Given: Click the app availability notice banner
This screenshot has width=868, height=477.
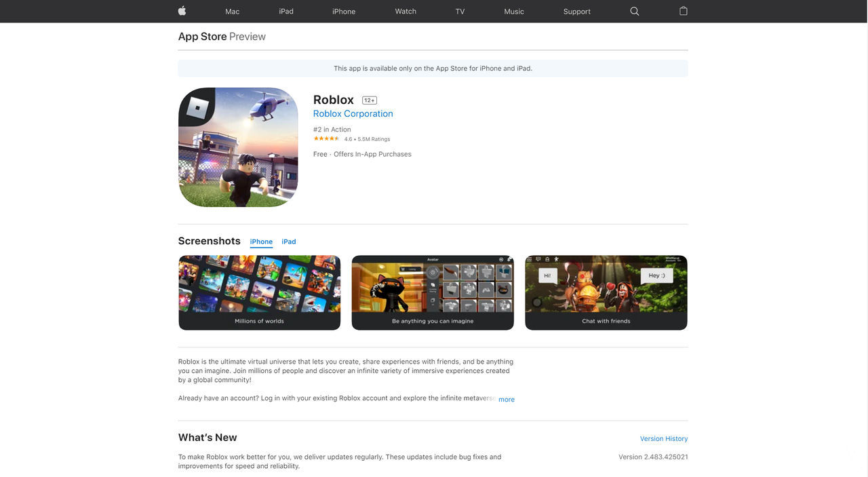Looking at the screenshot, I should (433, 69).
